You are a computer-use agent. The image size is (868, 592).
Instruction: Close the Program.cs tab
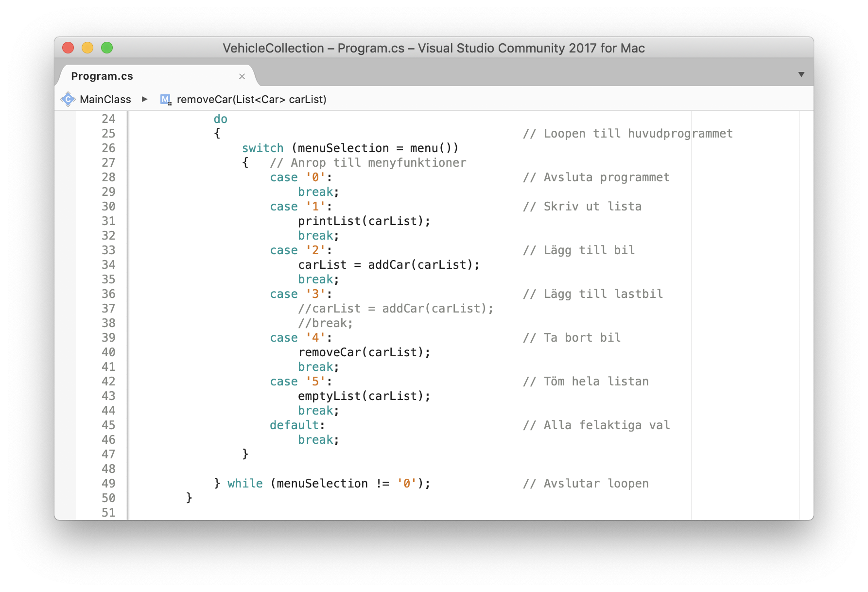242,76
